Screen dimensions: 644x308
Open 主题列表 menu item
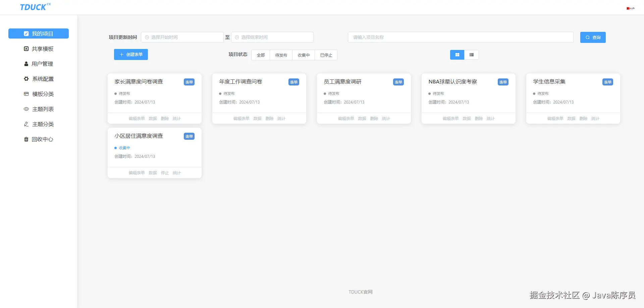[x=39, y=109]
